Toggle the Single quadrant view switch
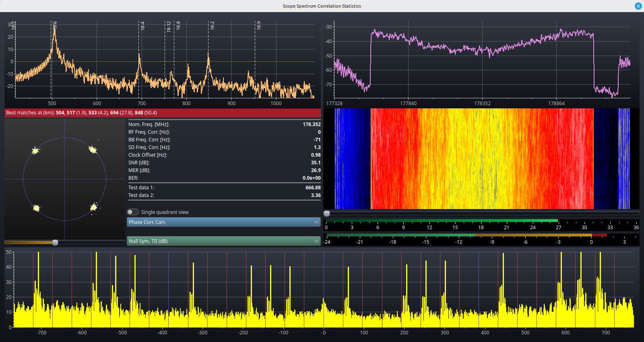The image size is (644, 342). (133, 212)
